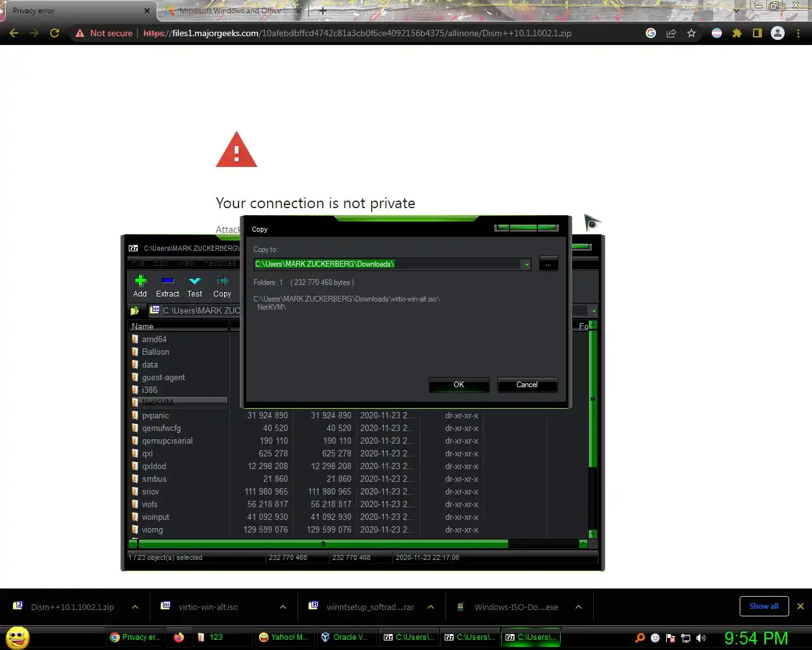Click the 9:54 PM taskbar clock
Image resolution: width=812 pixels, height=650 pixels.
756,638
